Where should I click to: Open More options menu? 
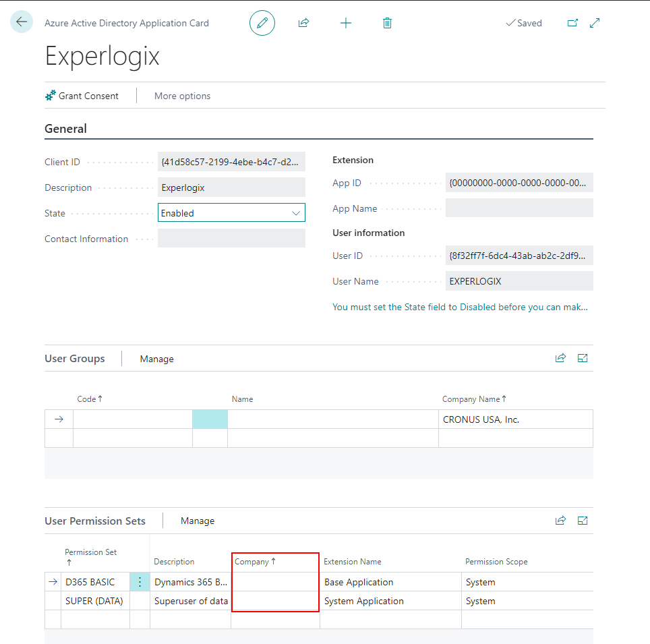[183, 96]
